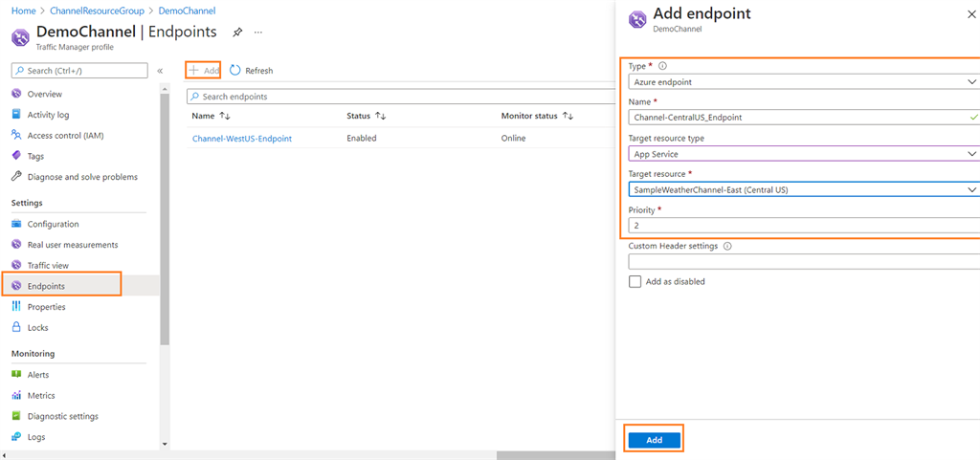Collapse the sidebar with double-chevron icon
Screen dimensions: 980x460
(x=160, y=71)
